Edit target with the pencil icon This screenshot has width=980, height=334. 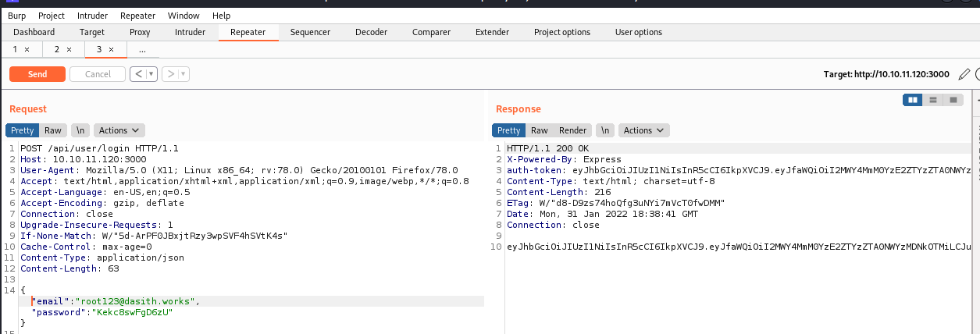(964, 74)
